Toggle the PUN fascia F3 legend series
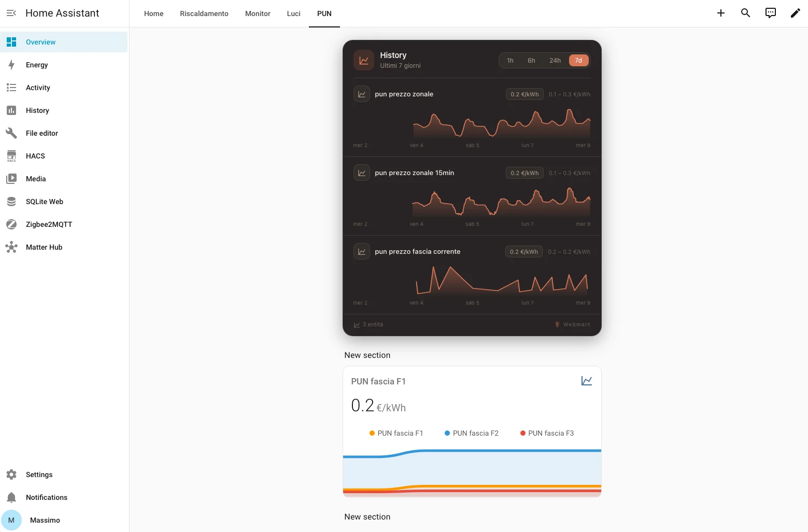This screenshot has height=532, width=808. point(547,433)
